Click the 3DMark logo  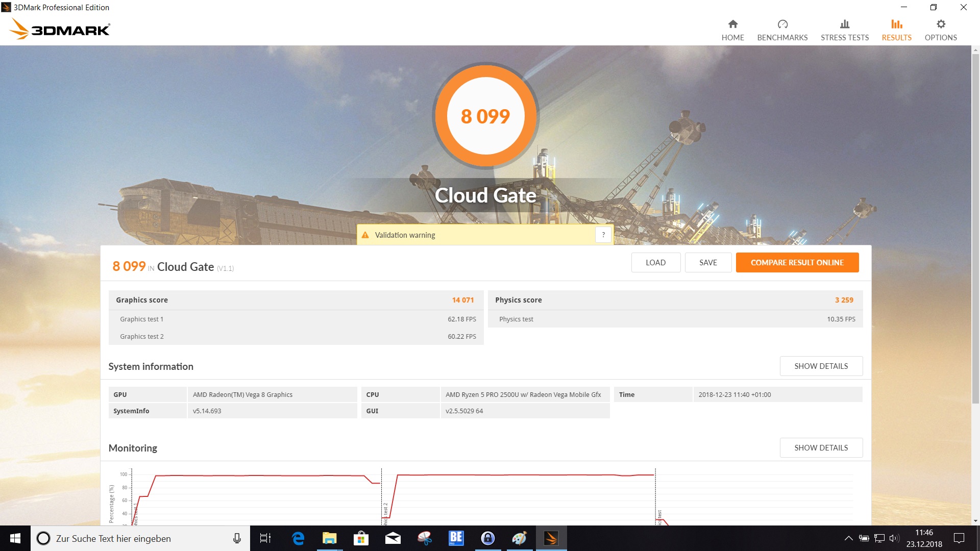point(60,29)
